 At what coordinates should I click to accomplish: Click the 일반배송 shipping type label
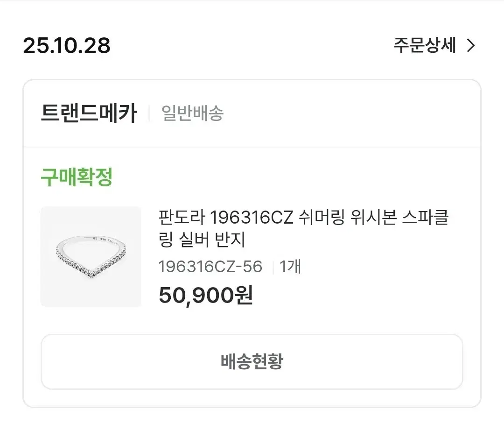coord(192,113)
